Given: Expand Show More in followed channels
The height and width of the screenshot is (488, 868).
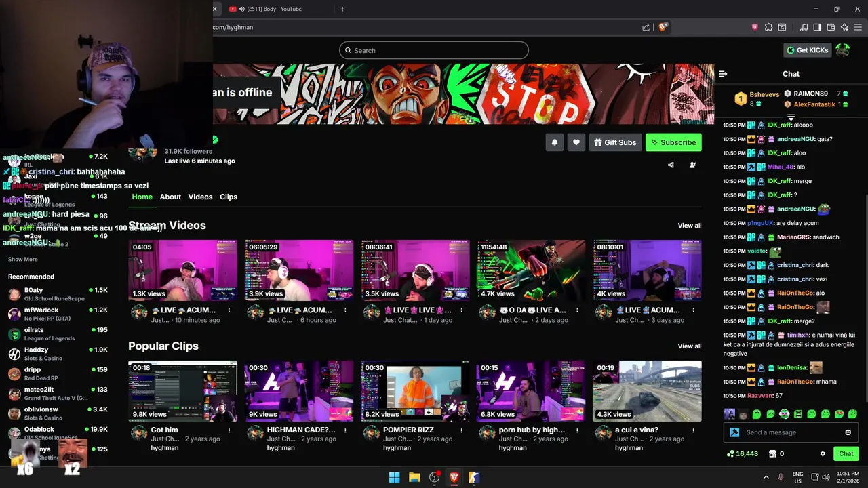Looking at the screenshot, I should (x=23, y=259).
